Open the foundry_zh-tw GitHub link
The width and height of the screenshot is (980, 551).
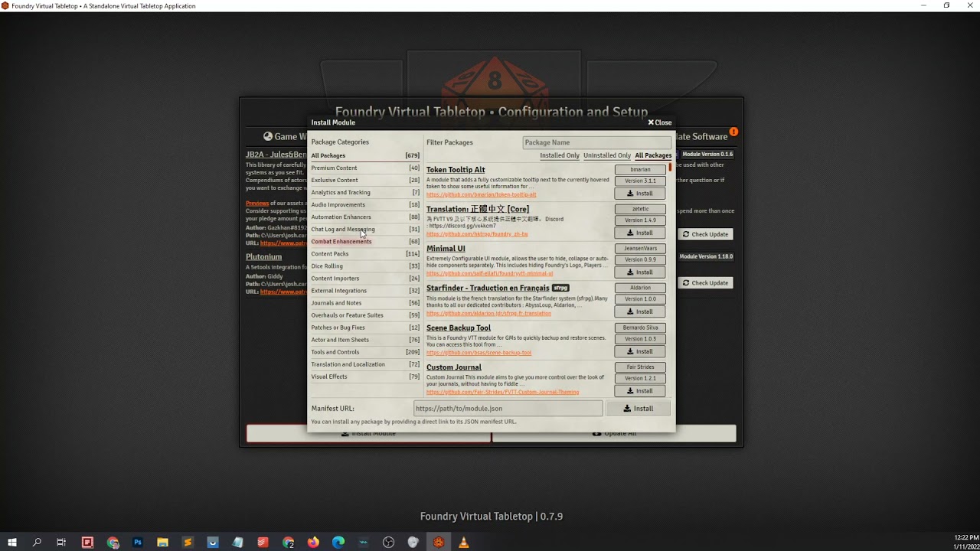[477, 234]
